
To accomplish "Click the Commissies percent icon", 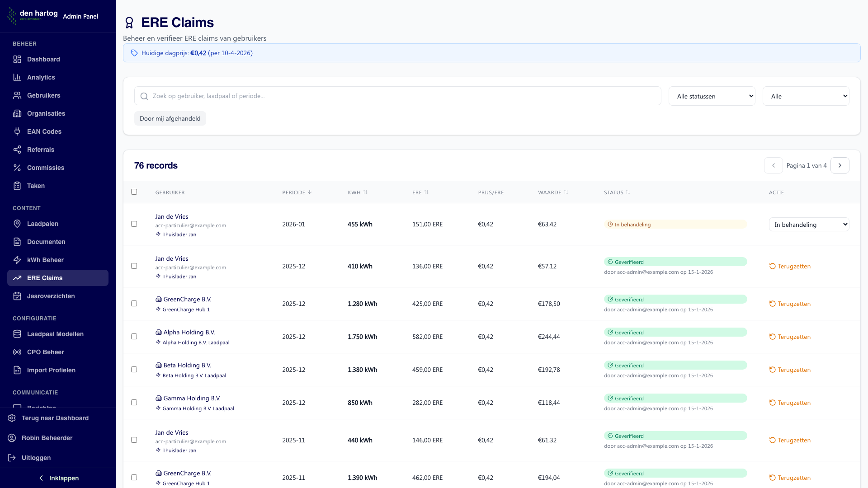I will (17, 168).
